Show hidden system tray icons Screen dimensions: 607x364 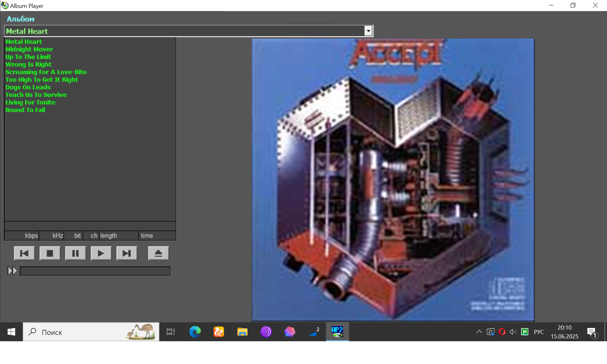479,332
